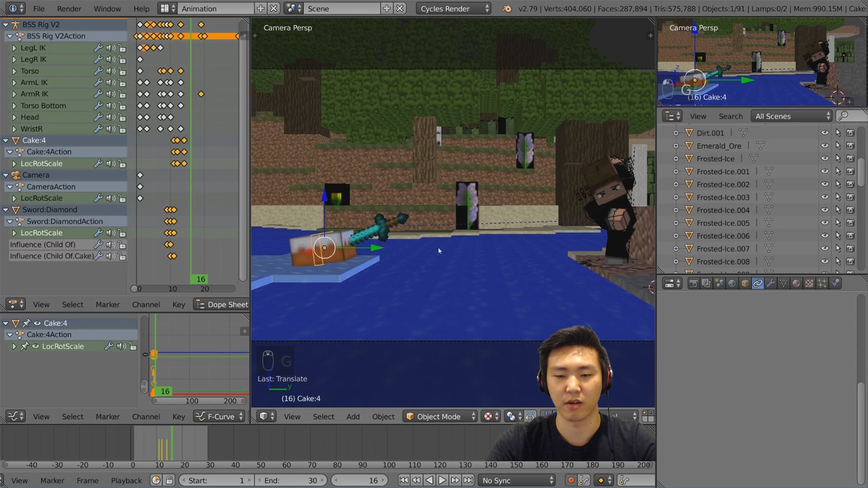Jump to the previous keyframe

coord(416,481)
